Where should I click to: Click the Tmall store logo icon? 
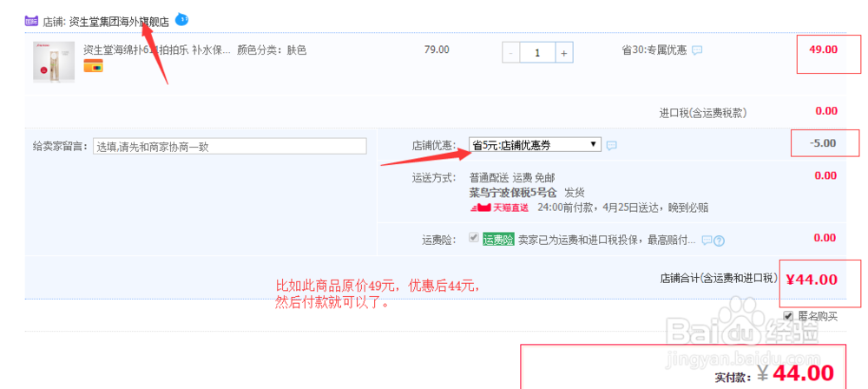31,22
